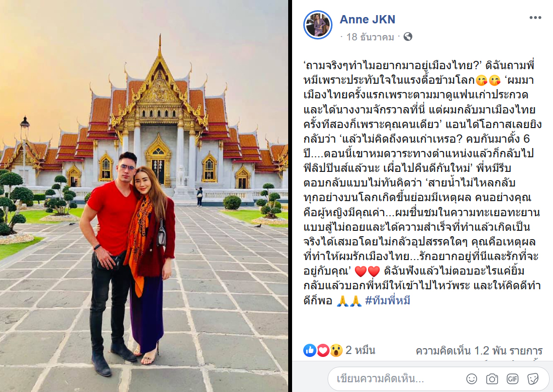Open the sticker picker icon

pos(533,379)
